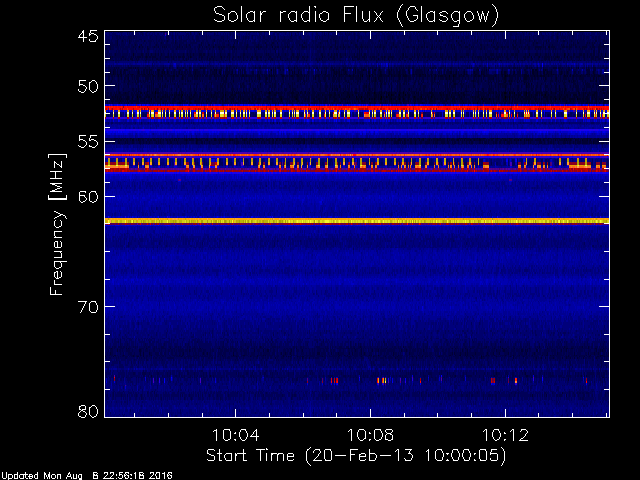Screen dimensions: 640x480
Task: Select the 70 frequency tick label
Action: [88, 307]
